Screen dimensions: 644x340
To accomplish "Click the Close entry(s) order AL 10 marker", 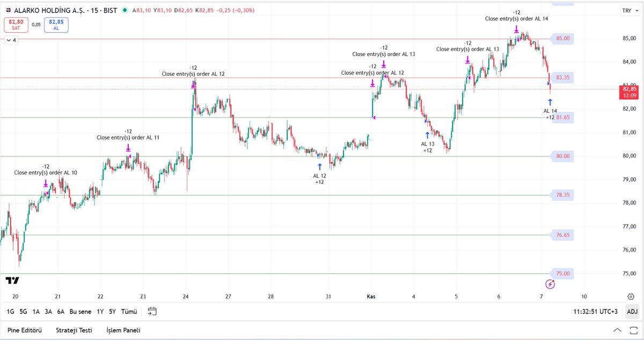I will pos(46,184).
